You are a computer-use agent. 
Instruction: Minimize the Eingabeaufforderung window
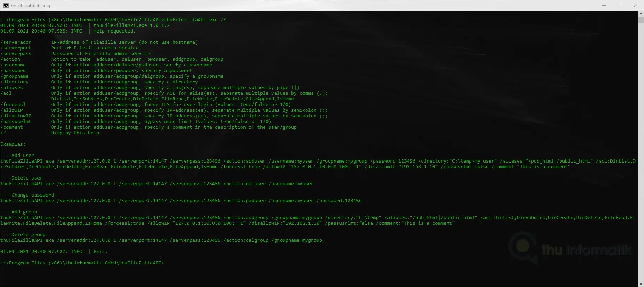(x=603, y=5)
